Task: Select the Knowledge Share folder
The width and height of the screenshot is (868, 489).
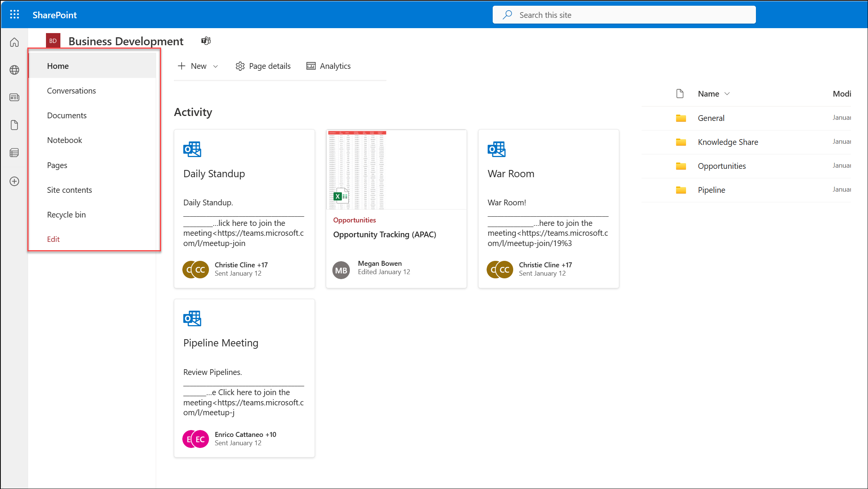Action: [728, 141]
